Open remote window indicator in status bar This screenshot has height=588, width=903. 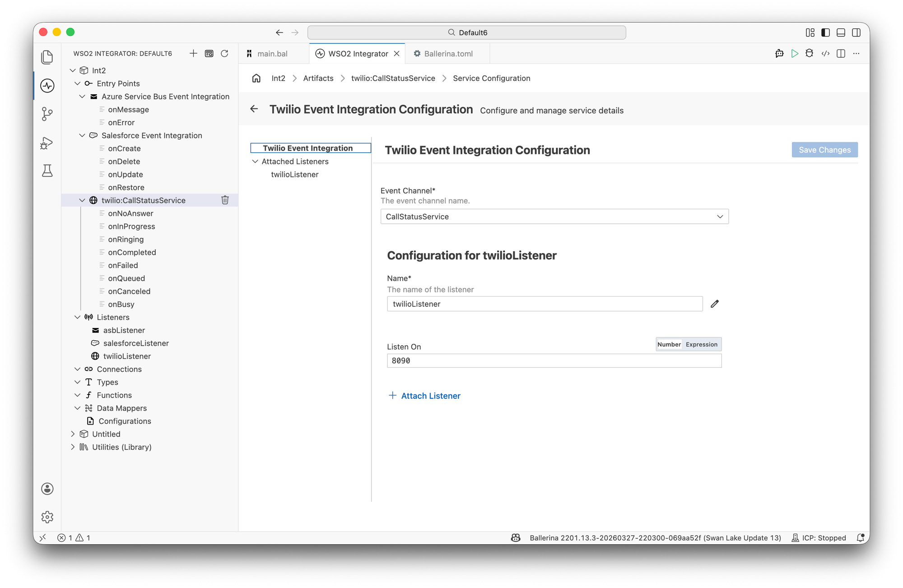(x=43, y=537)
